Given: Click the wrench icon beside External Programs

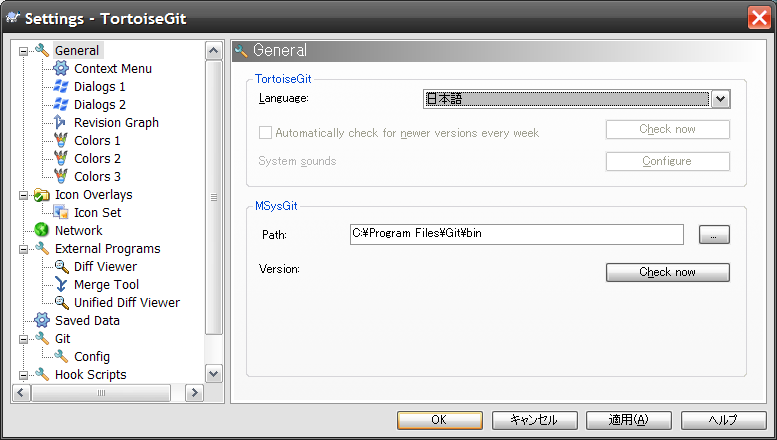Looking at the screenshot, I should tap(42, 248).
